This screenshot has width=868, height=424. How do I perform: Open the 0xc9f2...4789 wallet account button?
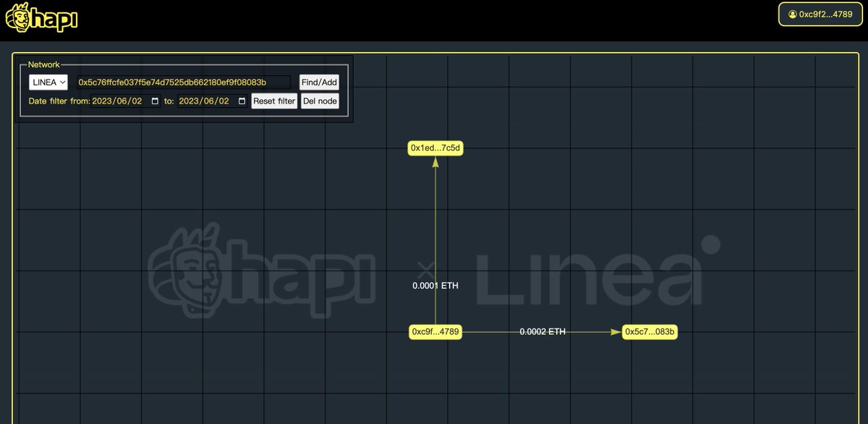(x=820, y=14)
